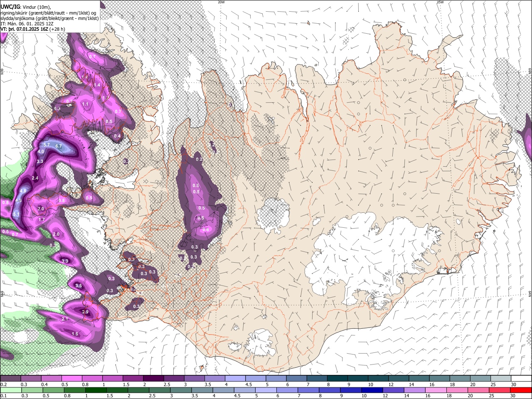Click the bright pink 0.5–0.8 snow legend swatch
Image resolution: width=532 pixels, height=399 pixels.
pos(71,379)
